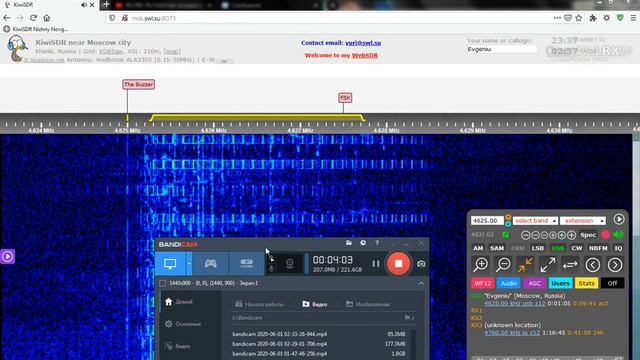
Task: Click the purple play button at left edge
Action: pyautogui.click(x=7, y=256)
